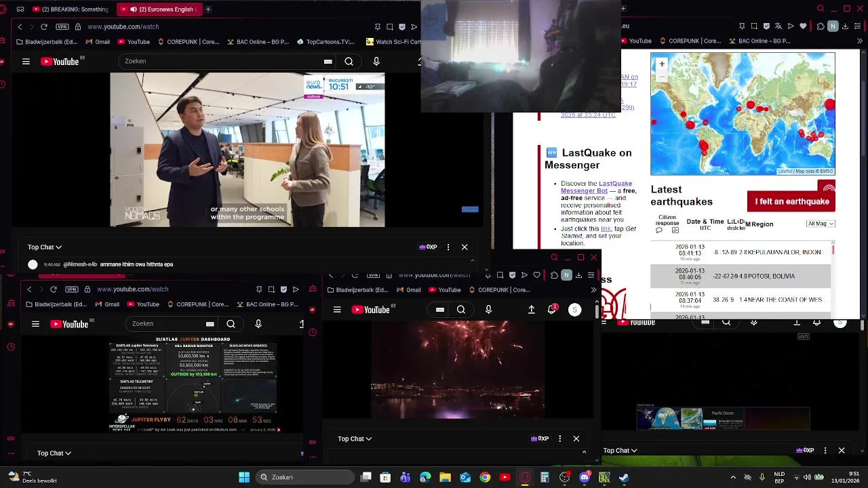Zoom out on the earthquake map
The image size is (868, 488).
coord(662,76)
